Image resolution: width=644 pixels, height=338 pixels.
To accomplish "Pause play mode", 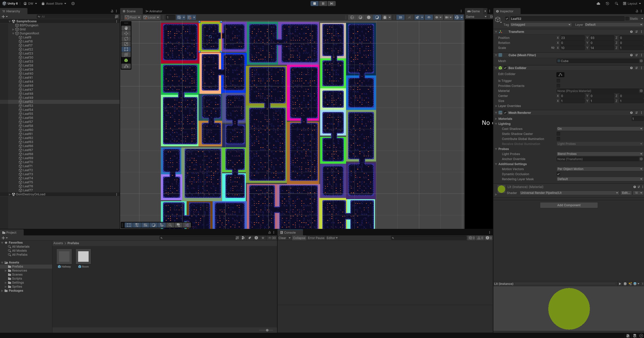I will point(323,4).
